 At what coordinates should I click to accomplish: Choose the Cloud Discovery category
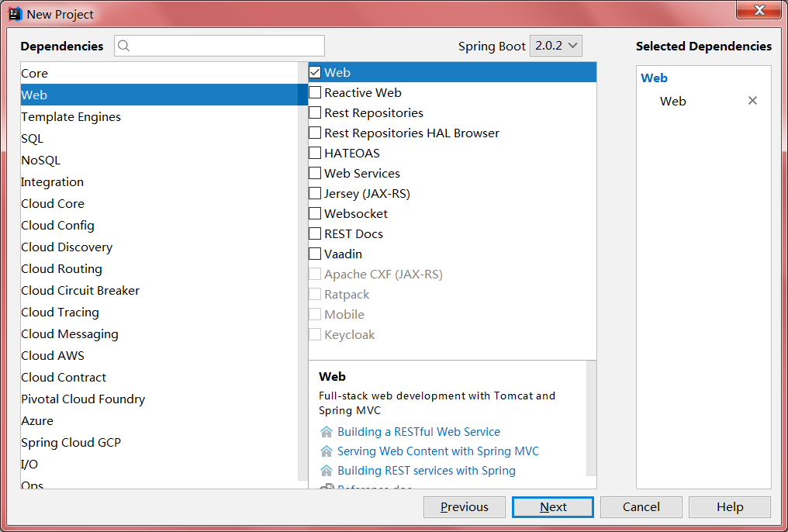pyautogui.click(x=67, y=247)
